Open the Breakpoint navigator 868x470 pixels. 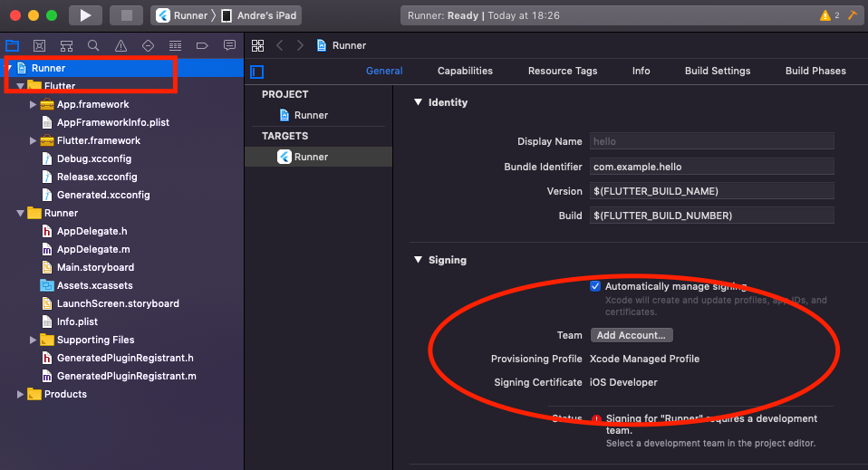(x=202, y=45)
